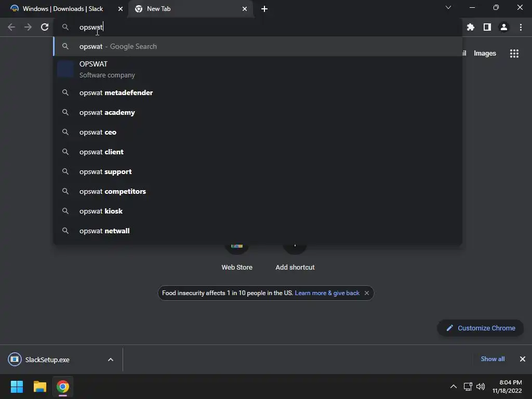Dismiss the food insecurity promo banner

pos(367,293)
